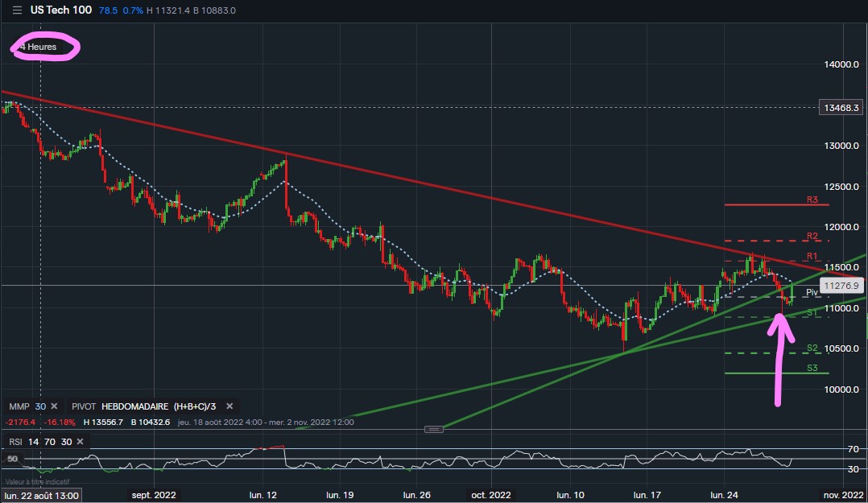
Task: Open the 4 Heures timeframe selector
Action: (38, 47)
